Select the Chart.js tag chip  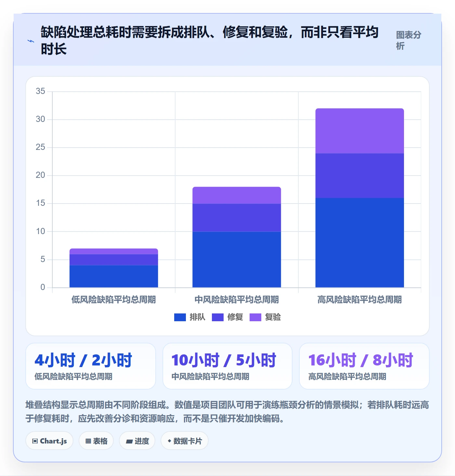(x=49, y=441)
